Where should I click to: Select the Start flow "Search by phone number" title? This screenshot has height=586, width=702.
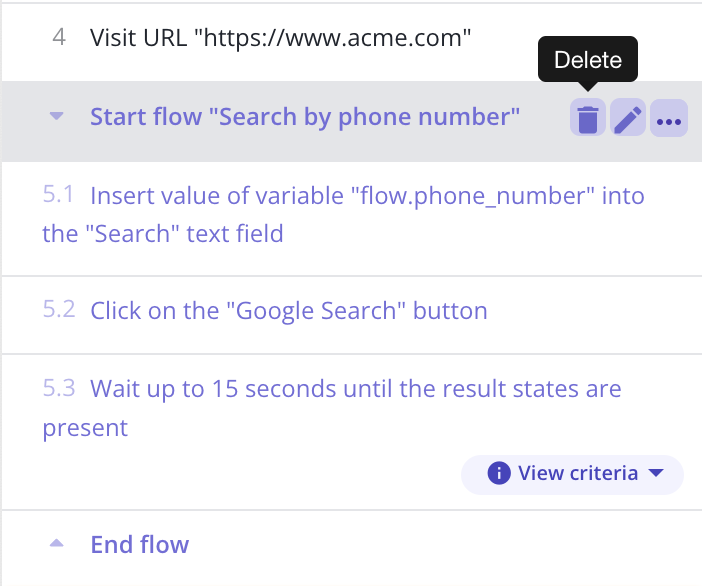[x=305, y=117]
